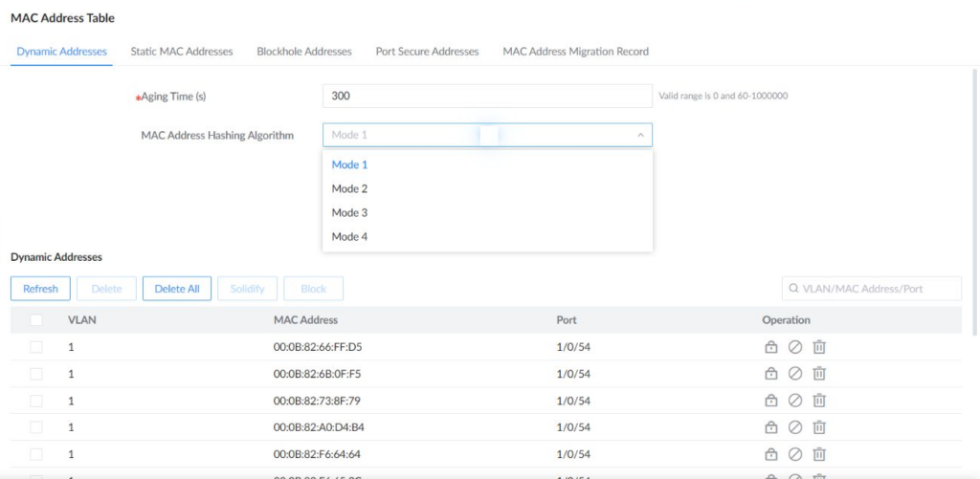
Task: Click the Operation column header
Action: coord(787,319)
